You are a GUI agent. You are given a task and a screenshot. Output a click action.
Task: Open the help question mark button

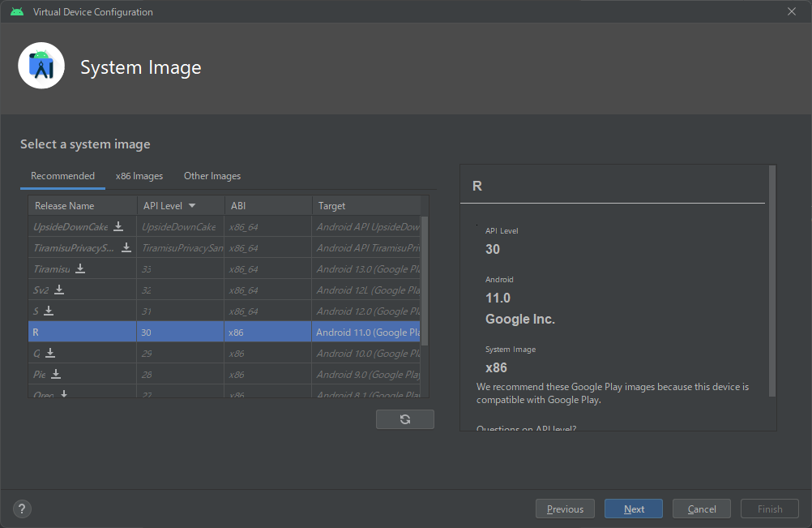22,509
